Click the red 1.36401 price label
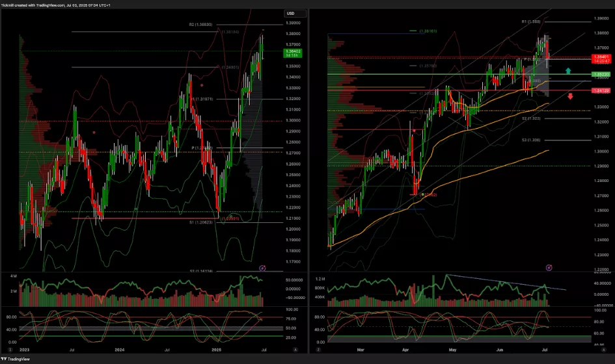 coord(600,58)
